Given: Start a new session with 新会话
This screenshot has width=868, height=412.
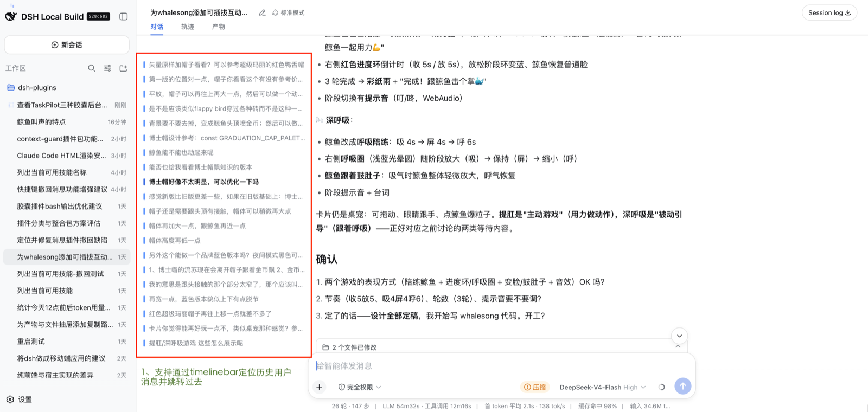Looking at the screenshot, I should pyautogui.click(x=67, y=45).
